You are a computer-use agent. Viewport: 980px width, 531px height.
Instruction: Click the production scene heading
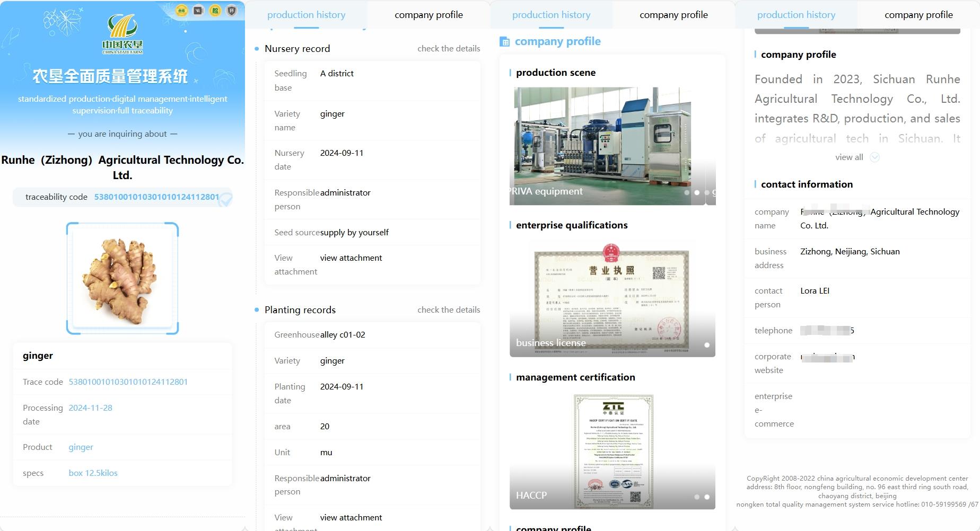point(556,72)
